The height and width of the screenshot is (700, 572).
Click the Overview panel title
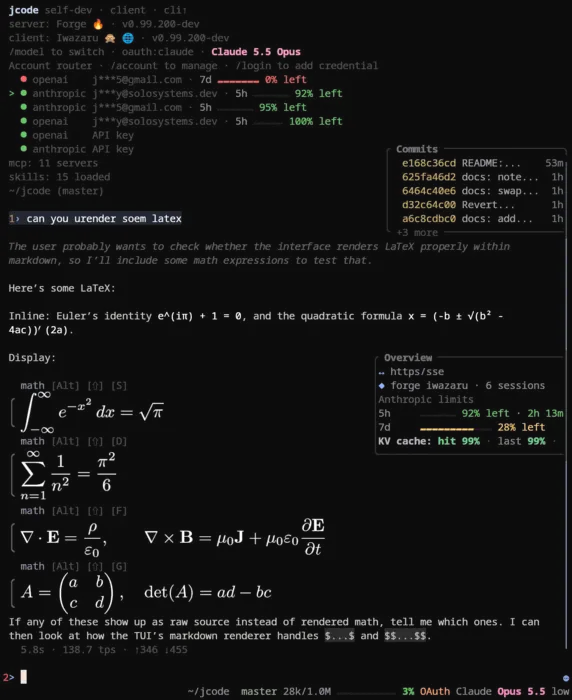click(x=408, y=358)
